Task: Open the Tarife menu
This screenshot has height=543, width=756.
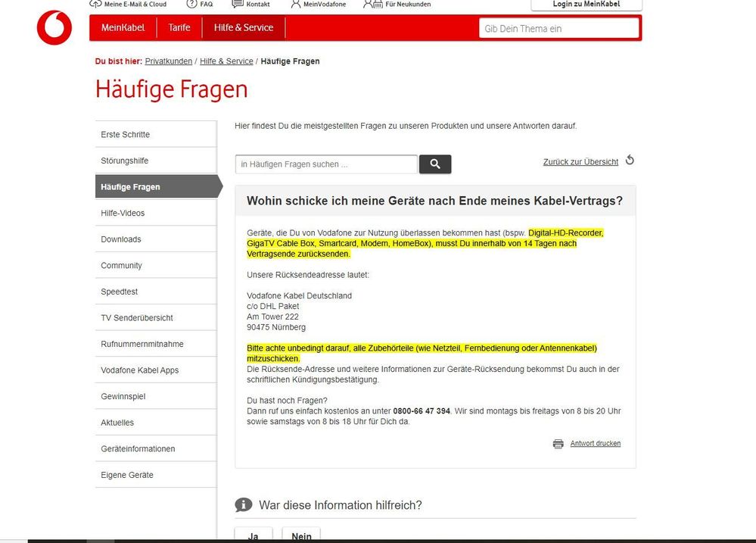Action: [x=179, y=27]
